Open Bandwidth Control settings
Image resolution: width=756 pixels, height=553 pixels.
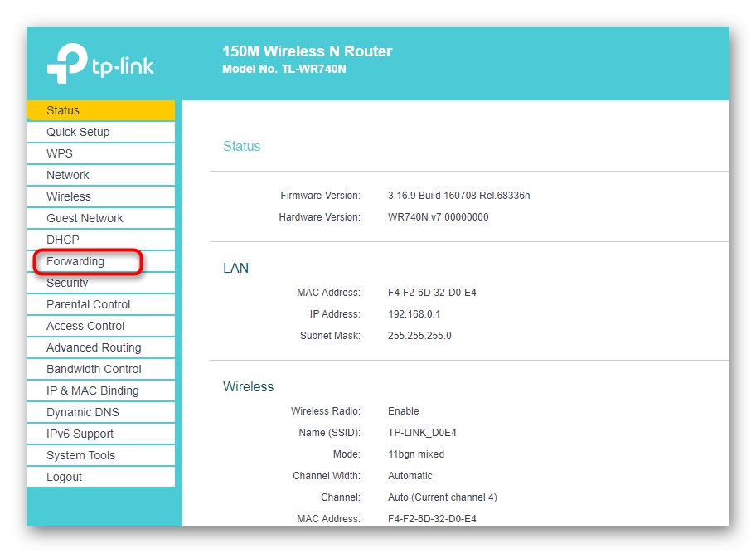click(x=101, y=369)
